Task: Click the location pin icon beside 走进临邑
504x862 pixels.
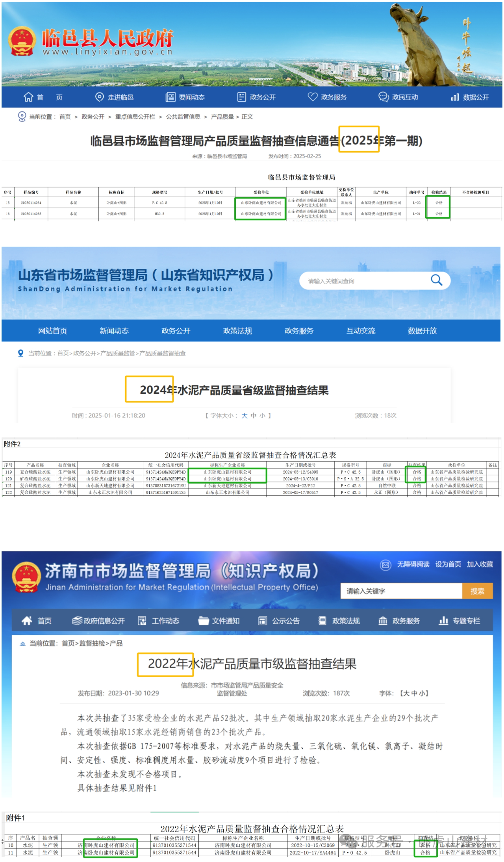Action: pyautogui.click(x=100, y=97)
